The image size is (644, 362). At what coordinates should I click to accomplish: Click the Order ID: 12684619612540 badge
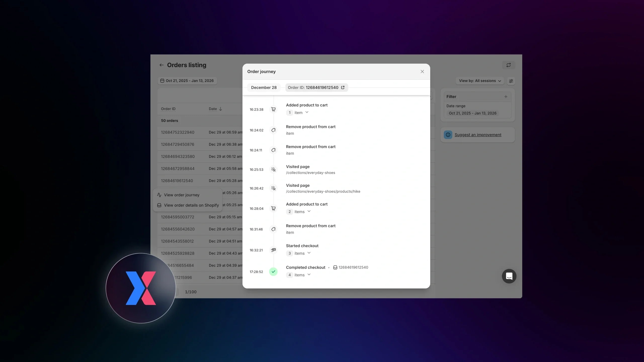316,87
